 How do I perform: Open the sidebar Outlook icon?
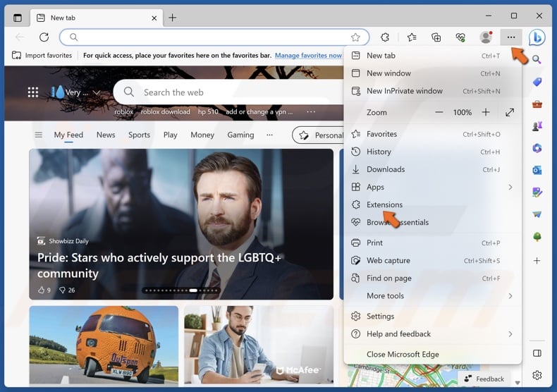pyautogui.click(x=537, y=171)
